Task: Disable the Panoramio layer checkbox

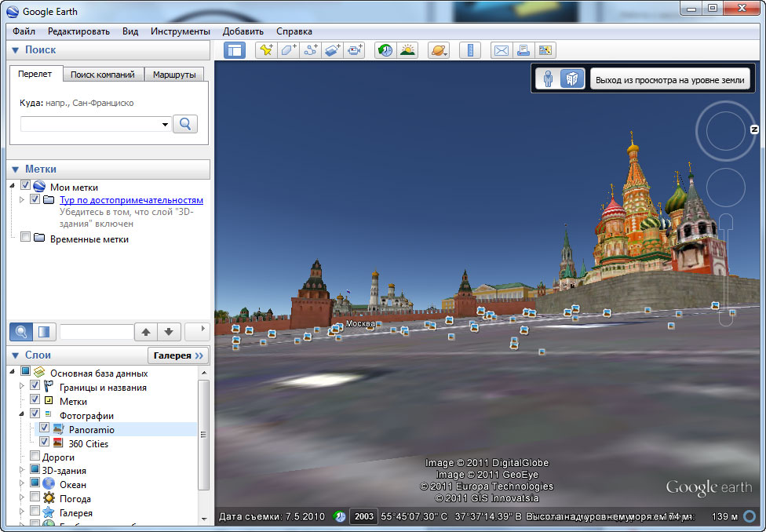Action: 44,428
